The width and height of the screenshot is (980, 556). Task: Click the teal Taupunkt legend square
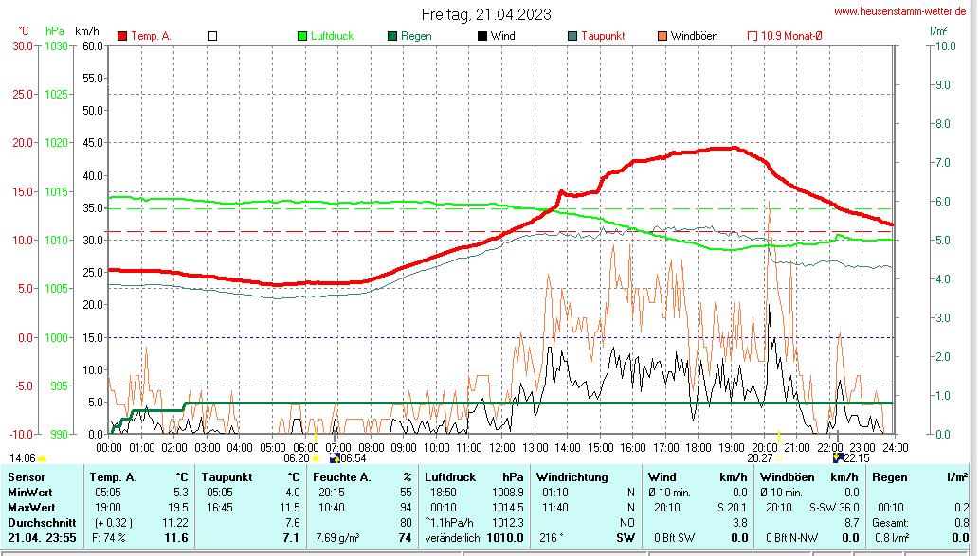coord(572,36)
